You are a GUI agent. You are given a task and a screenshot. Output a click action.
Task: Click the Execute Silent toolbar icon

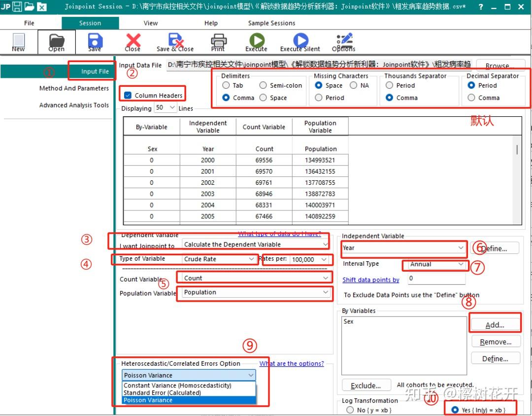click(300, 40)
